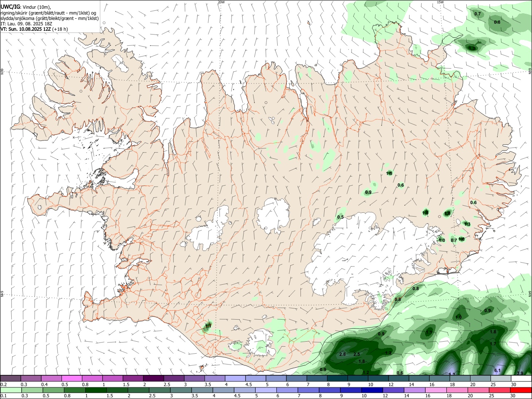Image resolution: width=532 pixels, height=399 pixels.
Task: Click the '2.8' precipitation value offshore
Action: tap(342, 354)
